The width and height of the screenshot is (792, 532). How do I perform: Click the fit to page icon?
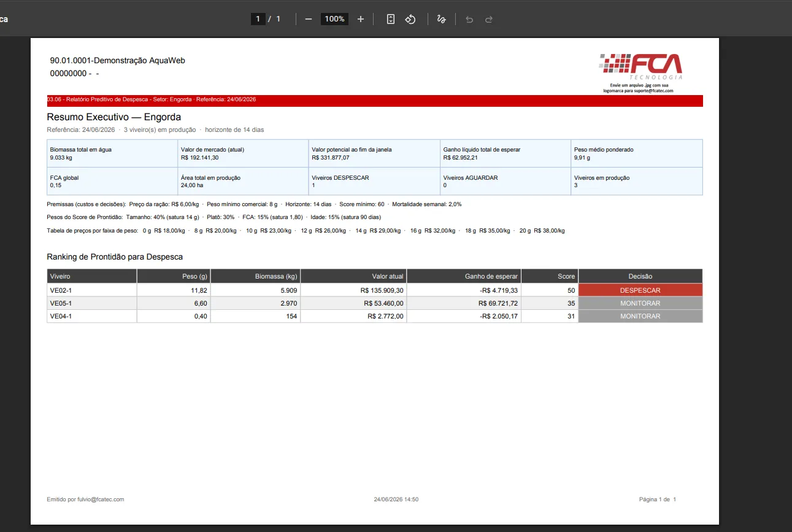tap(391, 19)
